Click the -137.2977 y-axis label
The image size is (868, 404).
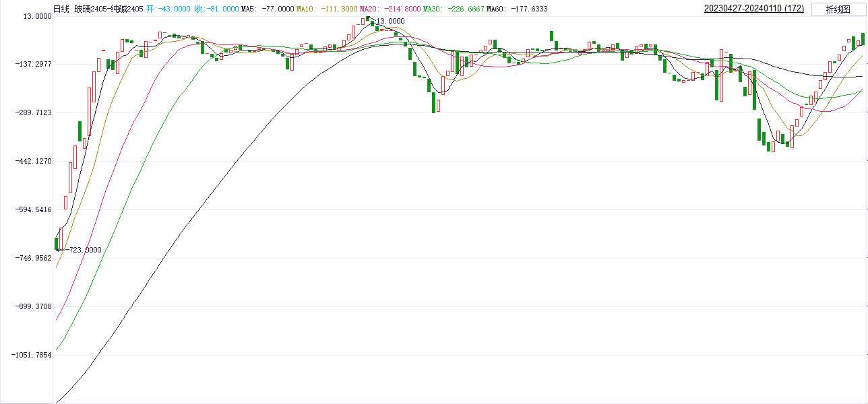(32, 64)
